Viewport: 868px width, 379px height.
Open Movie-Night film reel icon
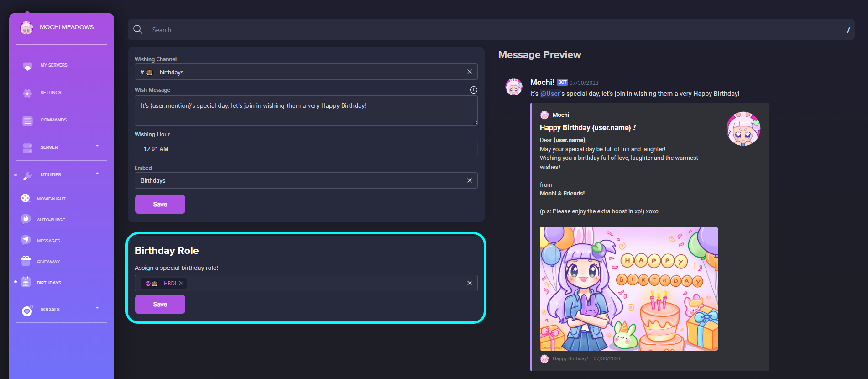pyautogui.click(x=26, y=198)
